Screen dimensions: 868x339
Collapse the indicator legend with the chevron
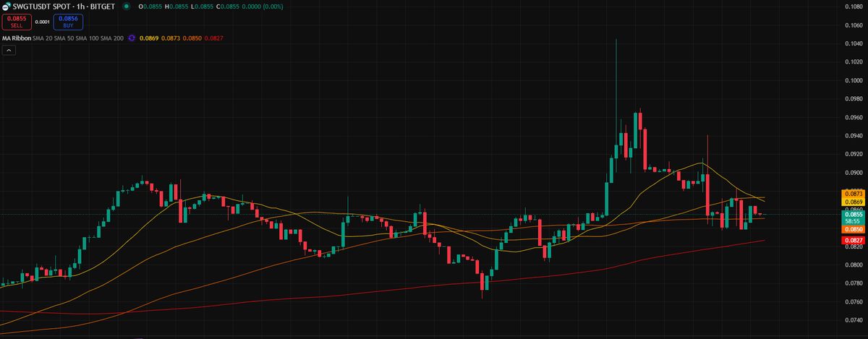pyautogui.click(x=9, y=51)
